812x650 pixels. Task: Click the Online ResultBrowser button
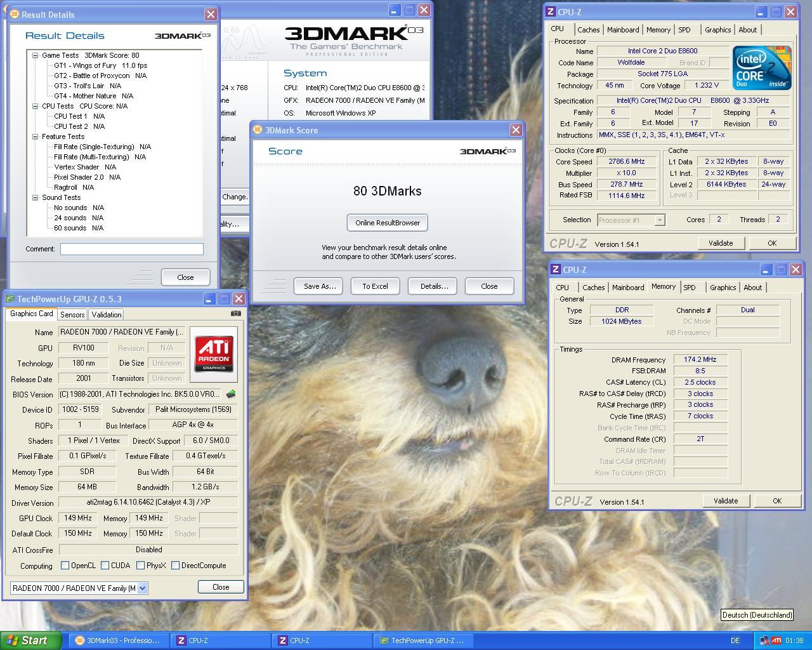tap(388, 223)
